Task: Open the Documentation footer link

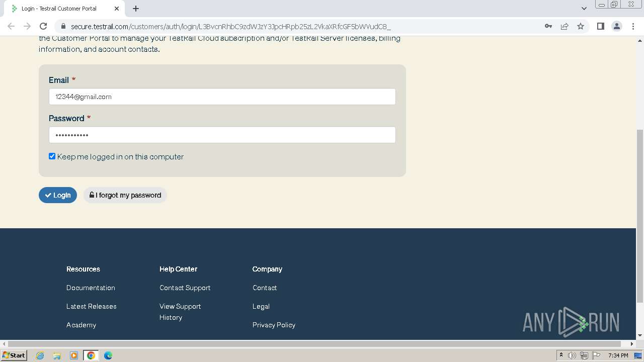Action: click(x=91, y=288)
